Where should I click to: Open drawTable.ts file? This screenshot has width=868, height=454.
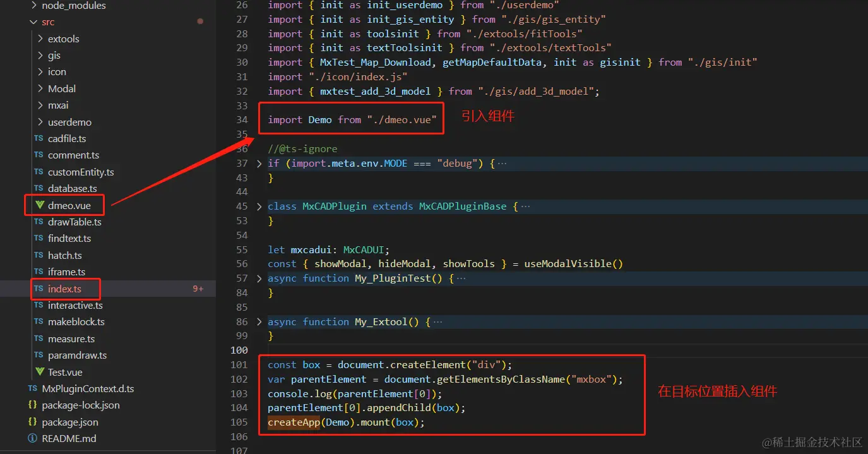74,222
